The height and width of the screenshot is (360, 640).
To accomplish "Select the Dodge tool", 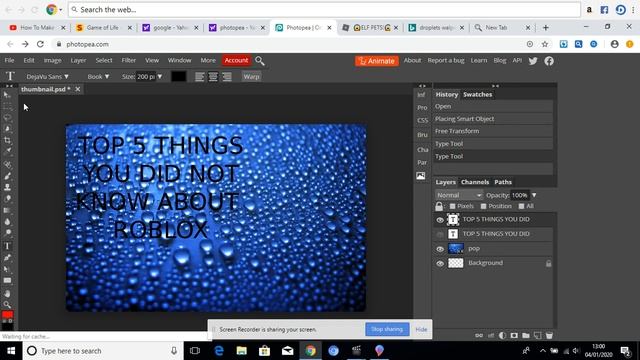I will [x=7, y=233].
